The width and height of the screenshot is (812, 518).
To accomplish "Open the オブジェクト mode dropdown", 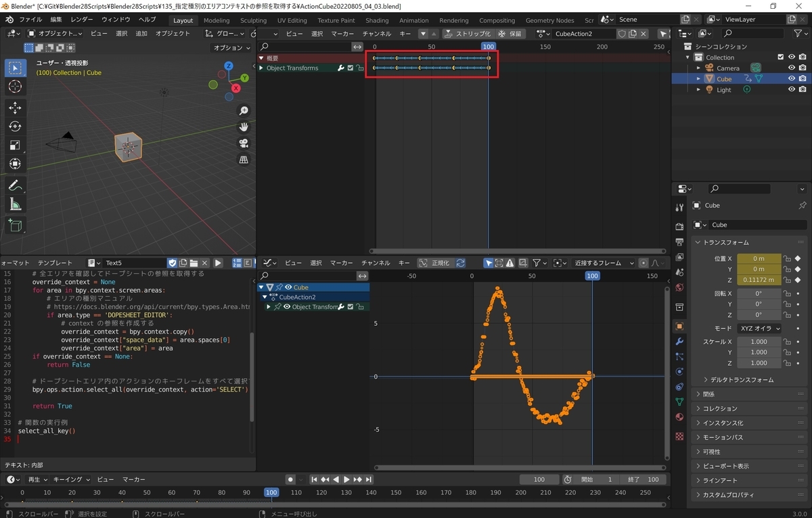I will click(55, 33).
